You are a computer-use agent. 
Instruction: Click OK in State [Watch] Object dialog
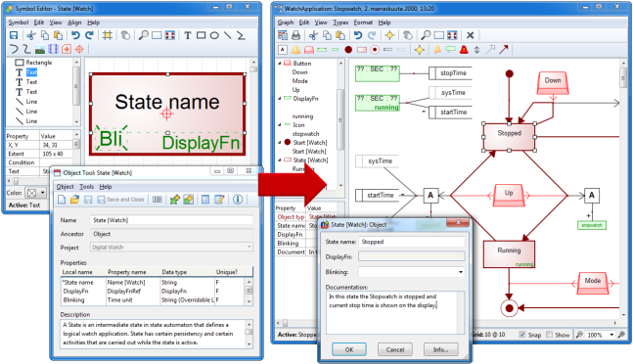349,349
